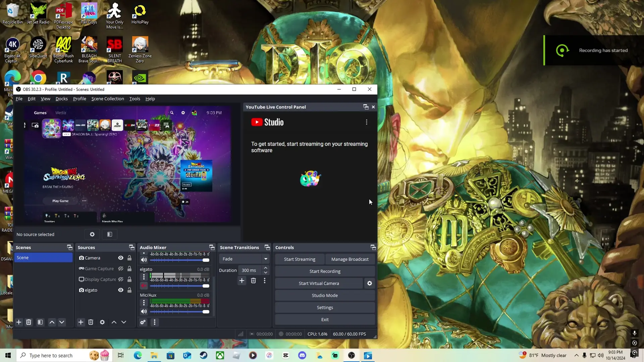
Task: Show the Game Capture source
Action: point(120,268)
